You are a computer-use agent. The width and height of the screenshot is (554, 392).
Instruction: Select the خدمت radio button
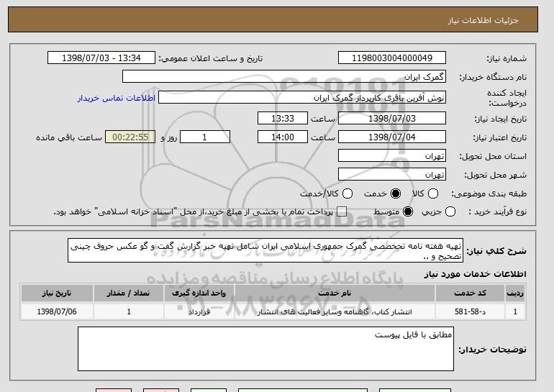[396, 193]
